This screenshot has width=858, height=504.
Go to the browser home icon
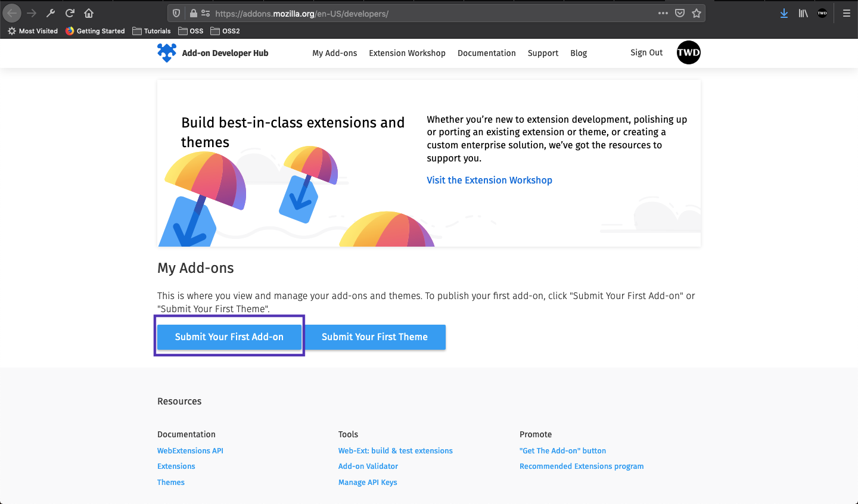89,13
